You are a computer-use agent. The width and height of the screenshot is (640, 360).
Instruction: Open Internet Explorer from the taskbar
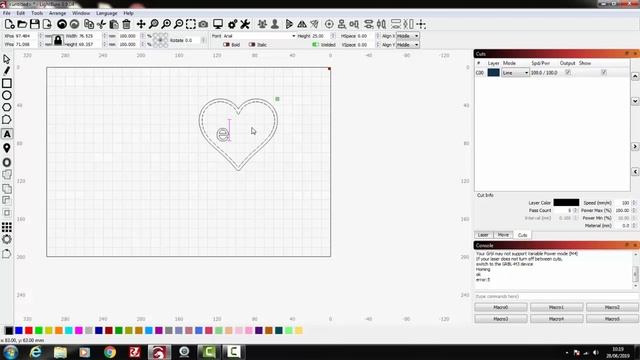click(36, 352)
